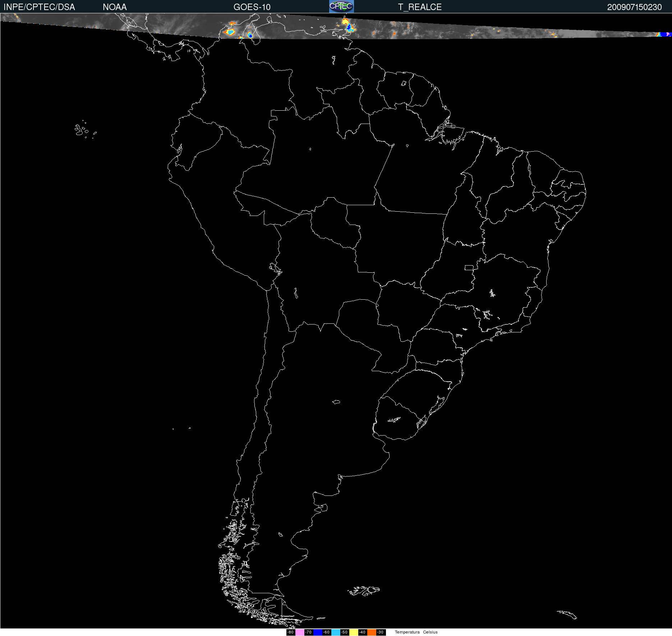Click the 200907150230 timestamp
Viewport: 672px width, 636px height.
pyautogui.click(x=634, y=7)
